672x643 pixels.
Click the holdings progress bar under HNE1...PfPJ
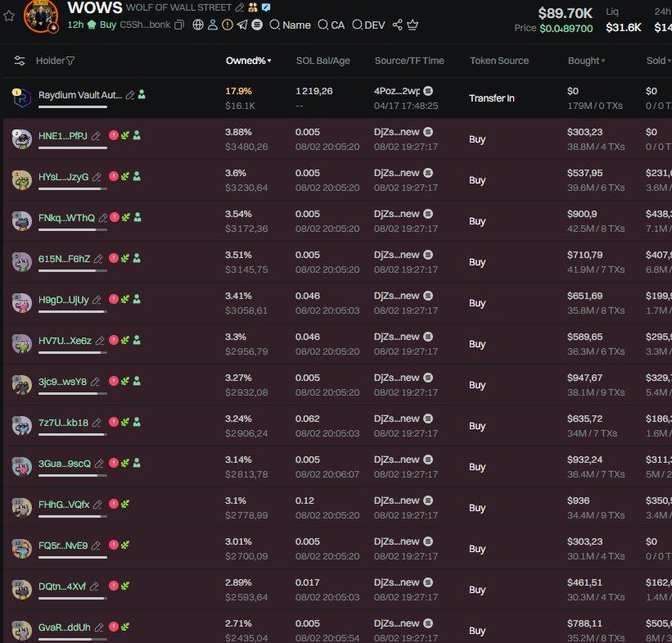[72, 148]
